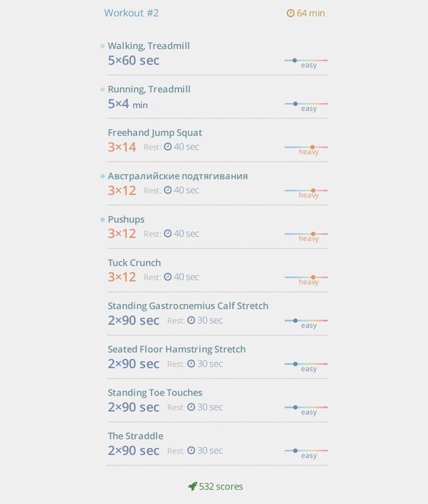Click the clock icon beside 64 min
This screenshot has height=504, width=428.
click(x=290, y=13)
